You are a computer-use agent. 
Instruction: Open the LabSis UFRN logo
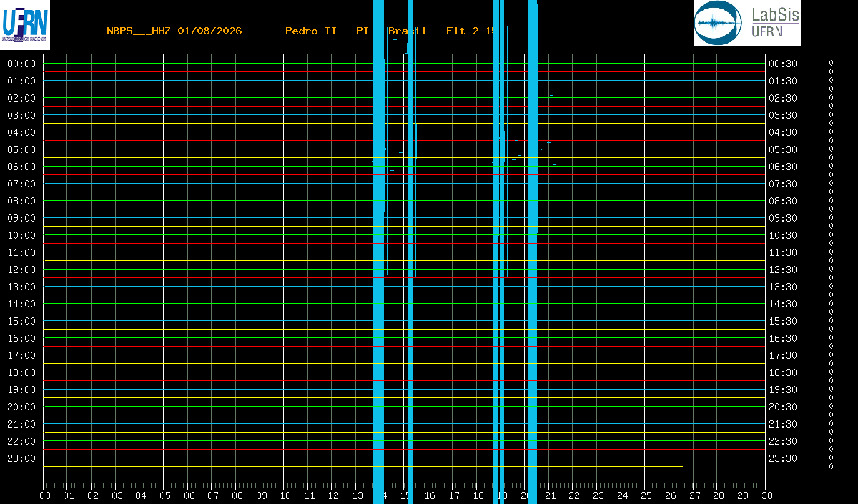tap(746, 23)
